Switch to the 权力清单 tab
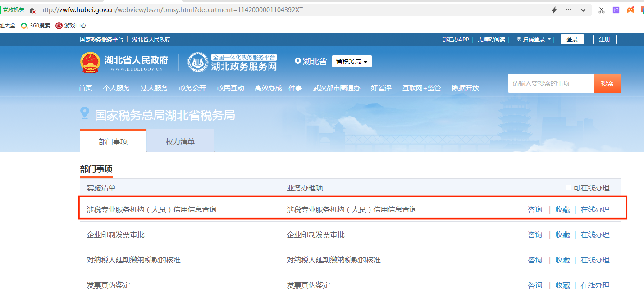 (x=180, y=141)
